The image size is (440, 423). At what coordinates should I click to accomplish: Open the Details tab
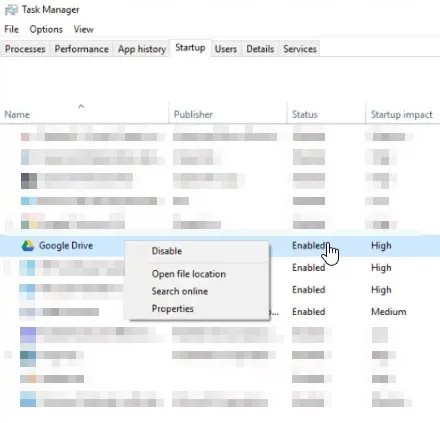(x=260, y=49)
